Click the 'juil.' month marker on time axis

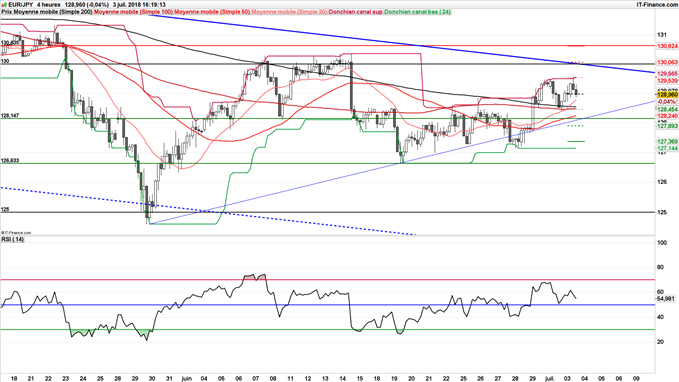click(550, 379)
